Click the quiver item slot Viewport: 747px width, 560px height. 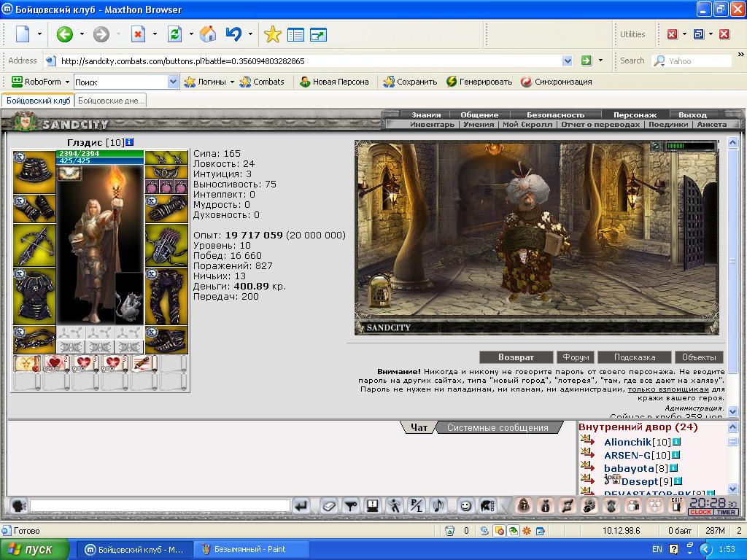point(166,245)
